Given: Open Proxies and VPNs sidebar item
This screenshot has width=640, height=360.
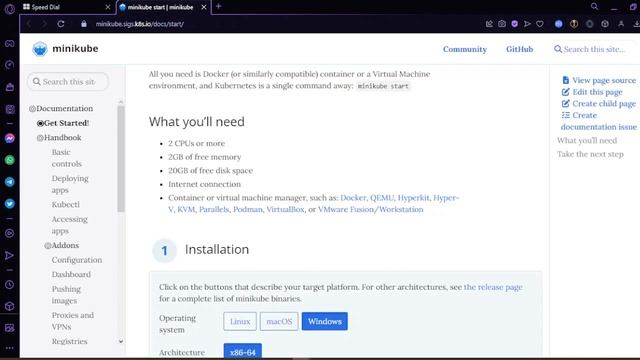Looking at the screenshot, I should point(73,321).
